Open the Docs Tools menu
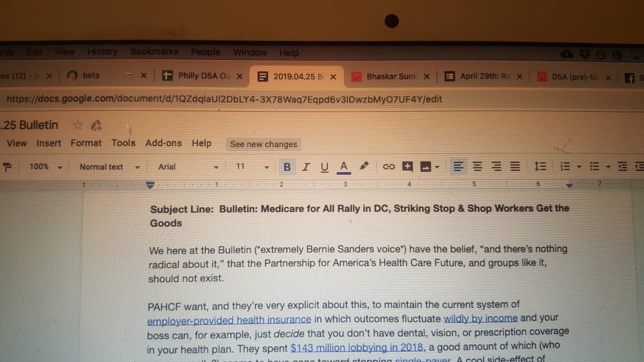This screenshot has height=362, width=644. click(123, 143)
